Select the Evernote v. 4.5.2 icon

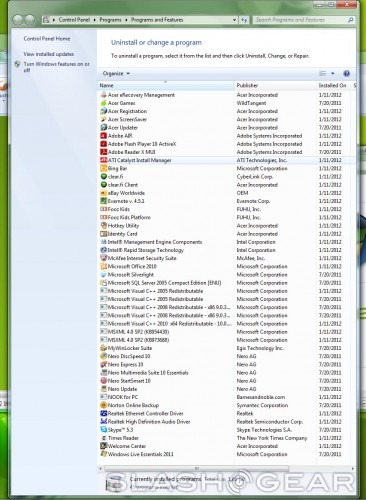pyautogui.click(x=104, y=201)
